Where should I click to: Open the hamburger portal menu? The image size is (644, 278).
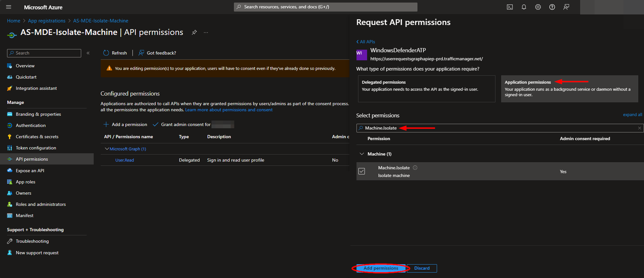[x=9, y=7]
